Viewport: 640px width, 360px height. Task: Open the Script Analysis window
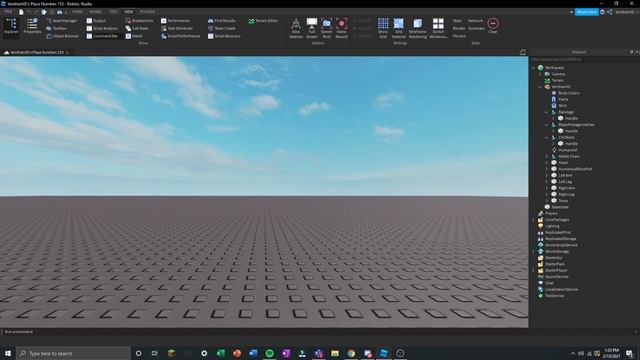[102, 28]
